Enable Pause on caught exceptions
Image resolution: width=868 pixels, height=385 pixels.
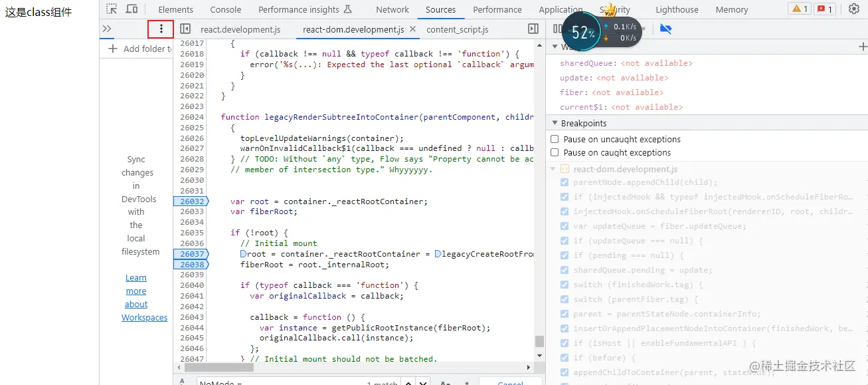555,152
